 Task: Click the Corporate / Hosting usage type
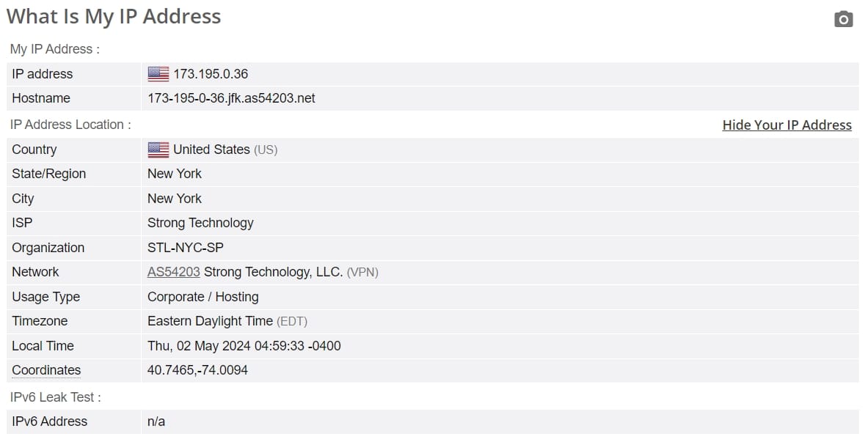(203, 297)
